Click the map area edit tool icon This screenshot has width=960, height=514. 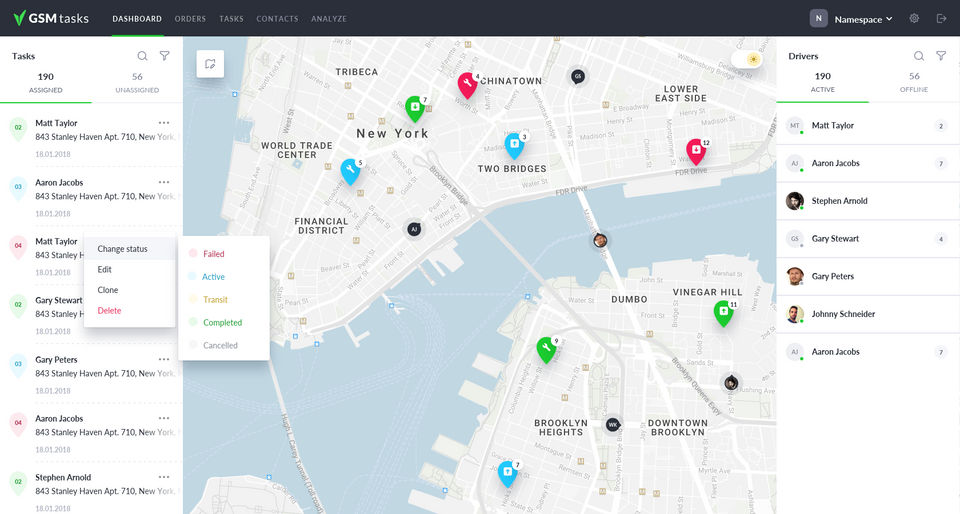[x=210, y=64]
